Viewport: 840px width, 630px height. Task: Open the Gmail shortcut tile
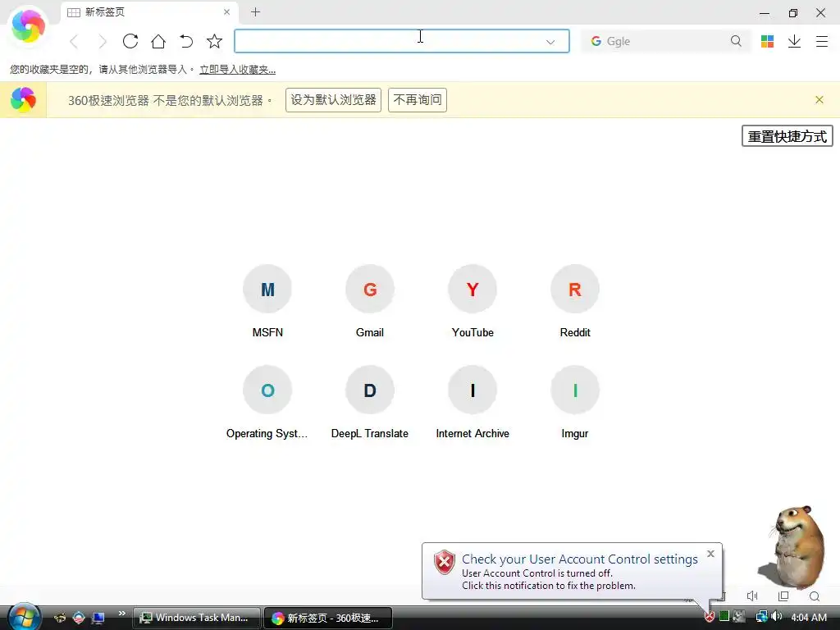tap(370, 301)
